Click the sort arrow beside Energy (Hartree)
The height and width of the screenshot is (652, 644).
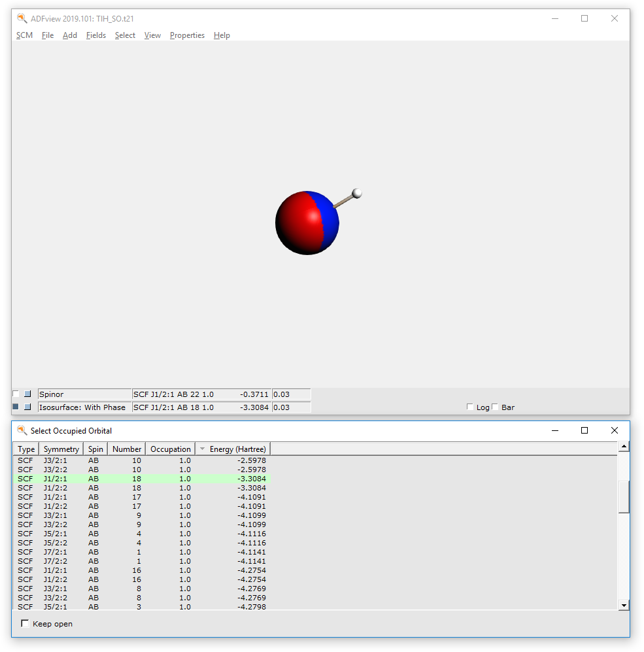pos(203,449)
